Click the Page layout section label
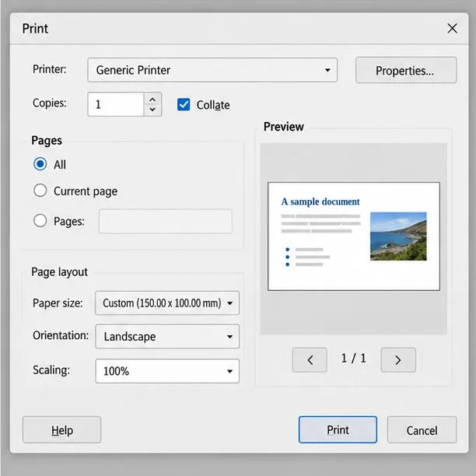This screenshot has width=476, height=476. (59, 272)
